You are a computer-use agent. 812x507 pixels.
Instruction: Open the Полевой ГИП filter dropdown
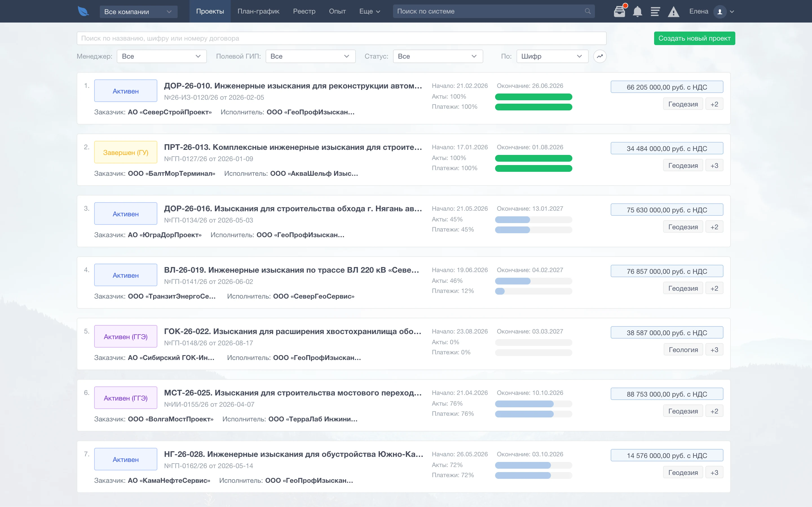click(x=310, y=56)
